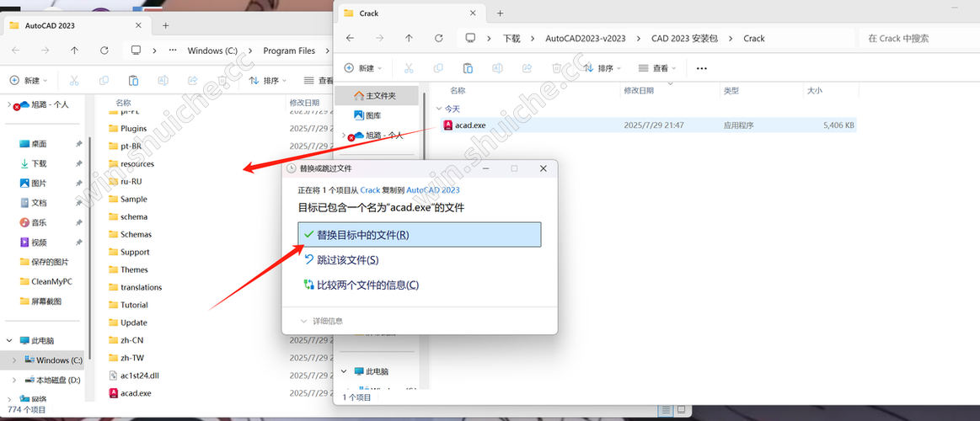
Task: Click Windows (C:) in AutoCAD 2023 breadcrumb
Action: pyautogui.click(x=212, y=51)
